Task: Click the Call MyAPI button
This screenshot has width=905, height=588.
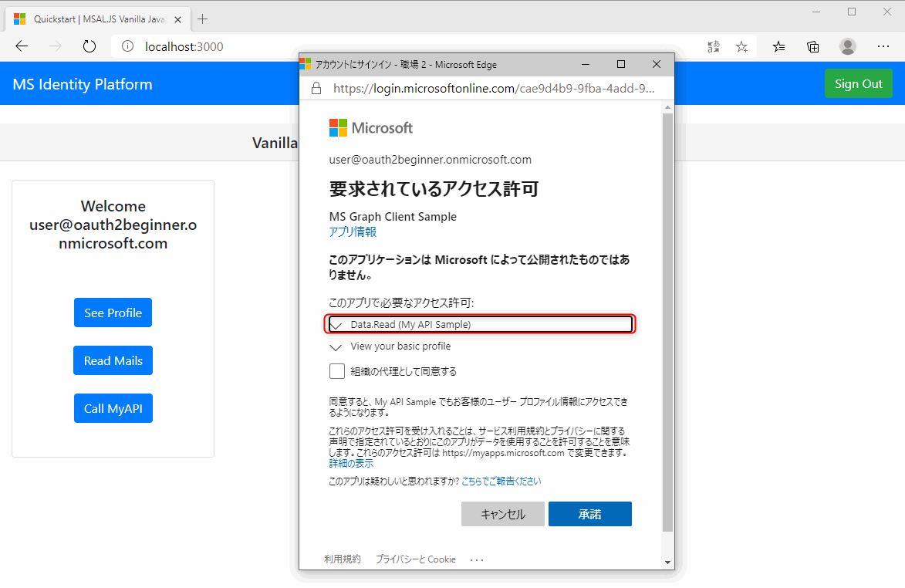Action: pos(113,408)
